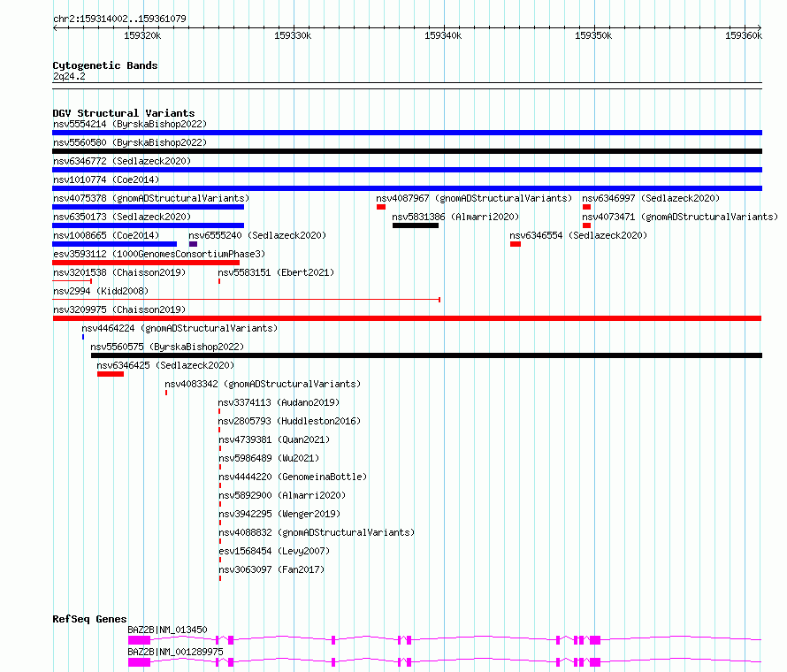Select the blue bar under nsv6346772

[x=407, y=170]
